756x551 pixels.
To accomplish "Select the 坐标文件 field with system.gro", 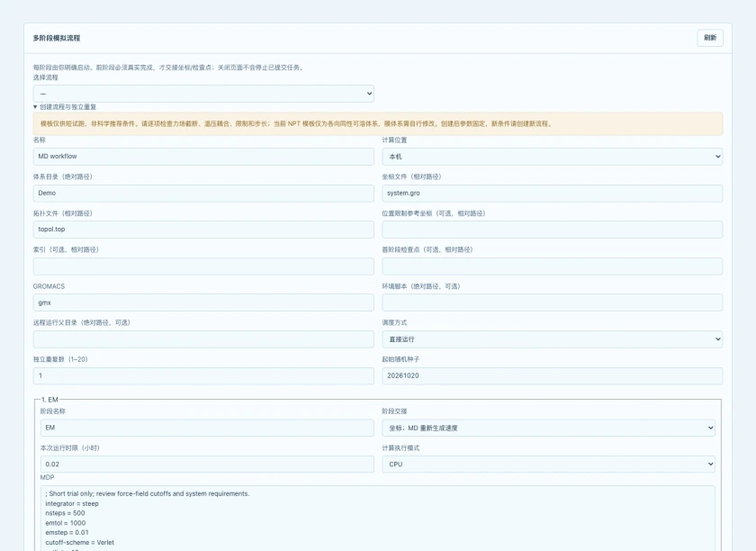I will (552, 193).
